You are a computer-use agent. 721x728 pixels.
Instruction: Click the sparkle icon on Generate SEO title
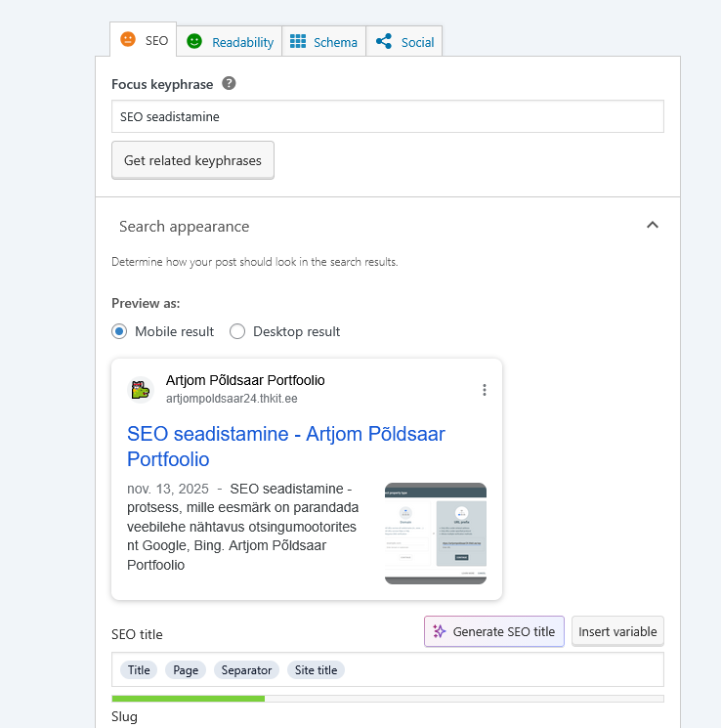[440, 631]
